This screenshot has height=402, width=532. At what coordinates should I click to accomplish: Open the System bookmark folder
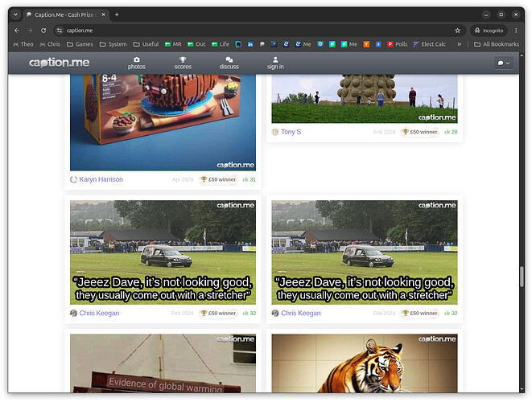pos(113,44)
